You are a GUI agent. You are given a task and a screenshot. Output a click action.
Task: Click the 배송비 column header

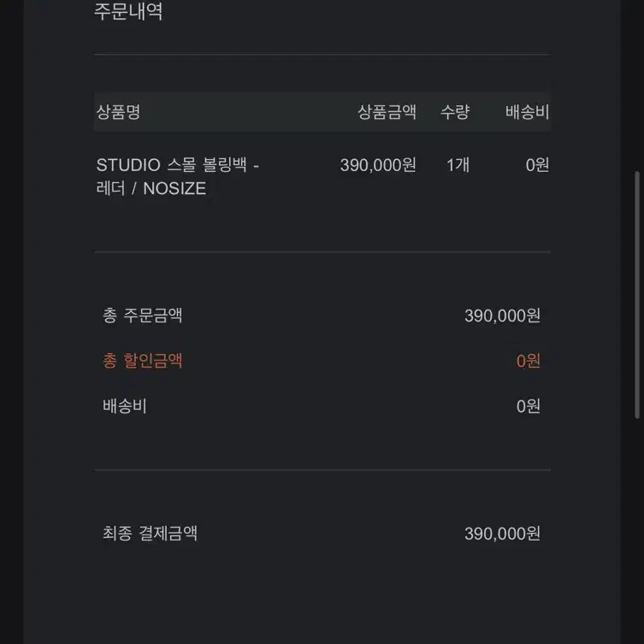[527, 112]
